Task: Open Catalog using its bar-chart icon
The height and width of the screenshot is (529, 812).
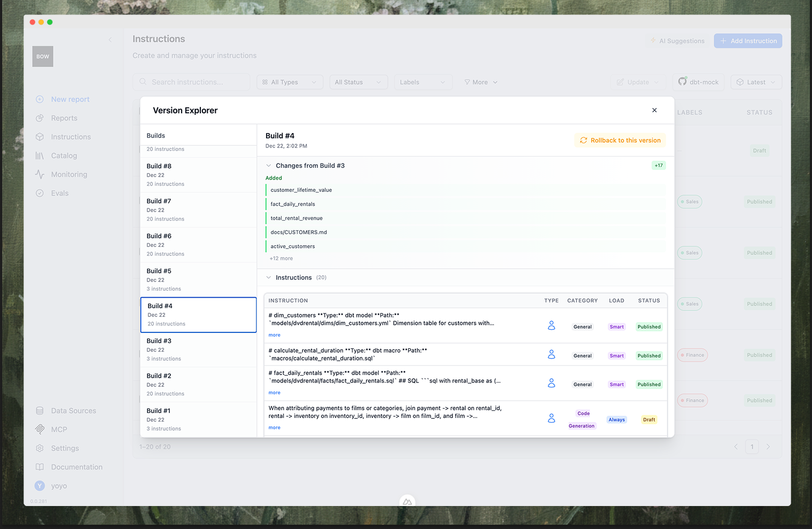Action: [x=40, y=155]
